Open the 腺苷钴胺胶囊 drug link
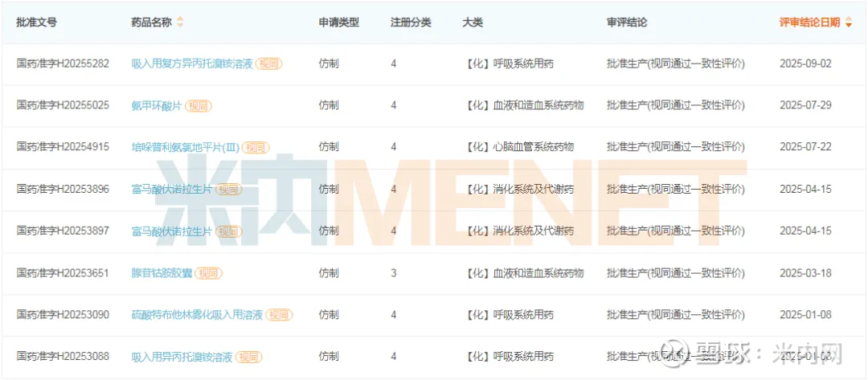The image size is (868, 380). (x=162, y=273)
